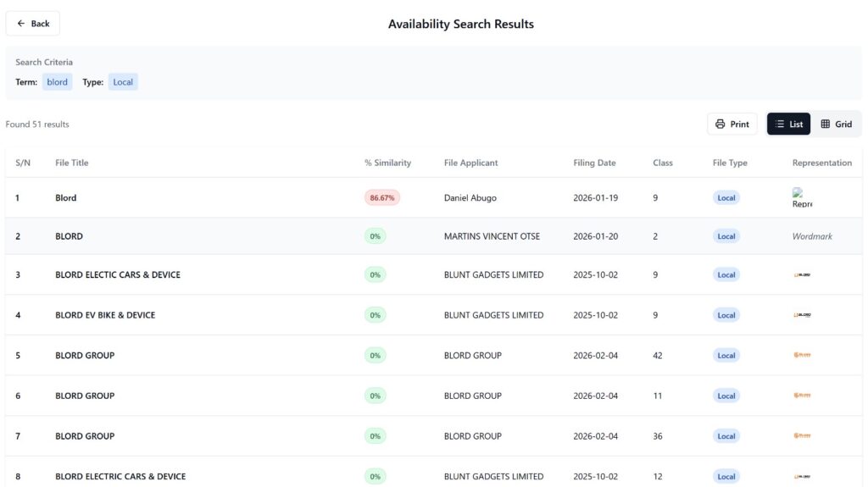Click the Print button
The height and width of the screenshot is (487, 868).
[x=732, y=124]
